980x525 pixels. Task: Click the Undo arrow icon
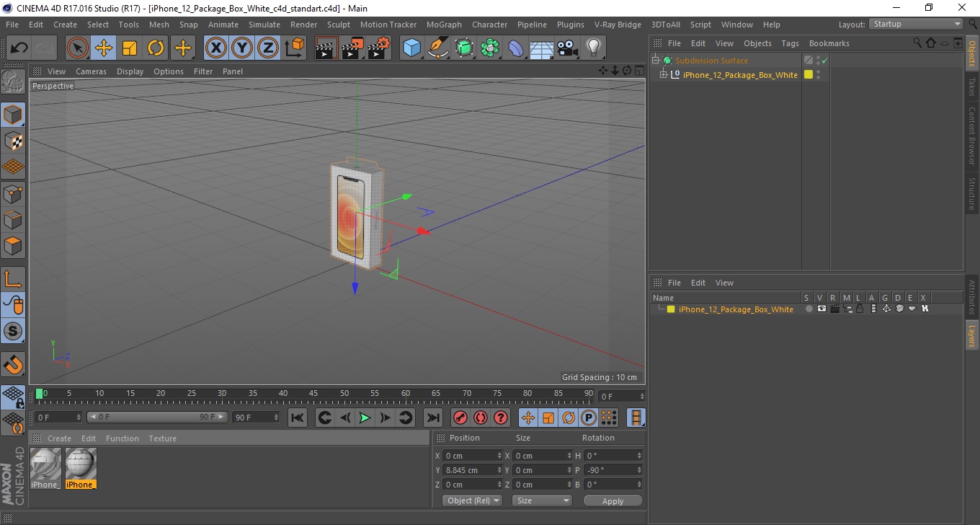(x=19, y=48)
